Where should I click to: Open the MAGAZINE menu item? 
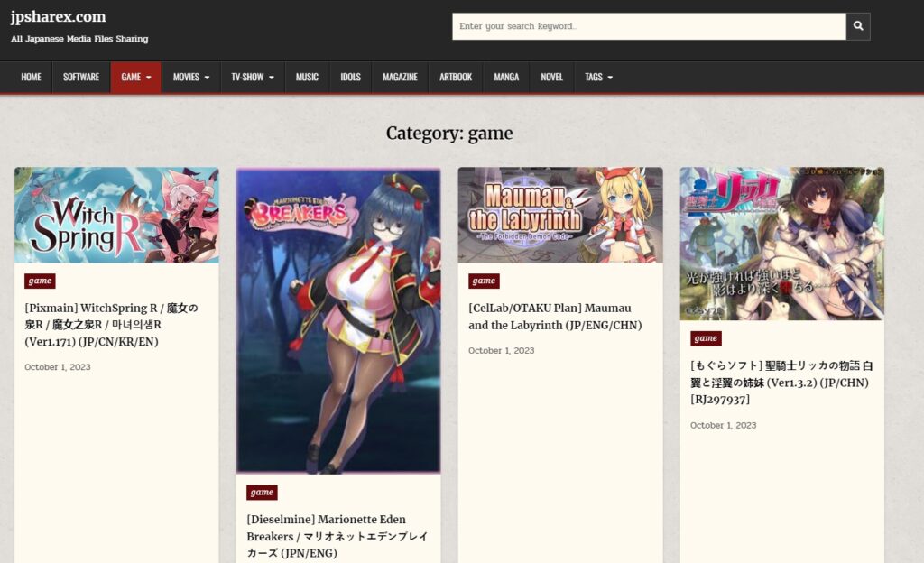pos(400,78)
